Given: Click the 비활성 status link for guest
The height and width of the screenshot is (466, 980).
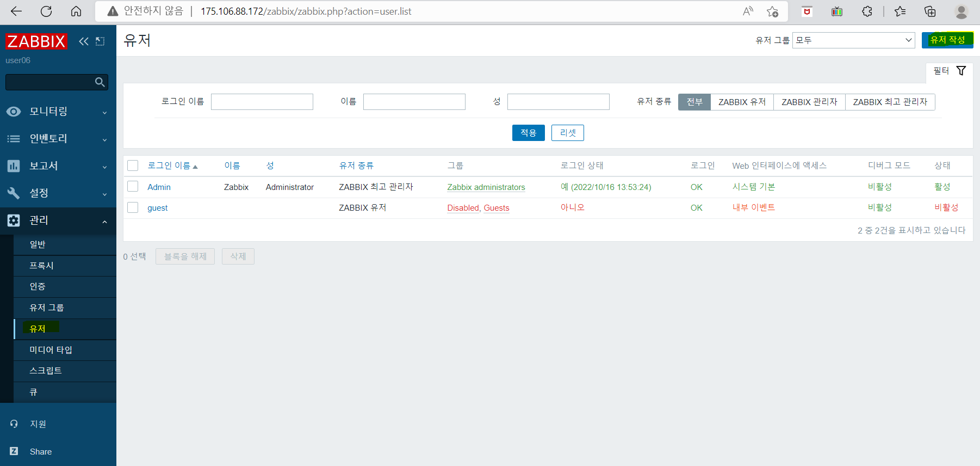Looking at the screenshot, I should coord(946,207).
